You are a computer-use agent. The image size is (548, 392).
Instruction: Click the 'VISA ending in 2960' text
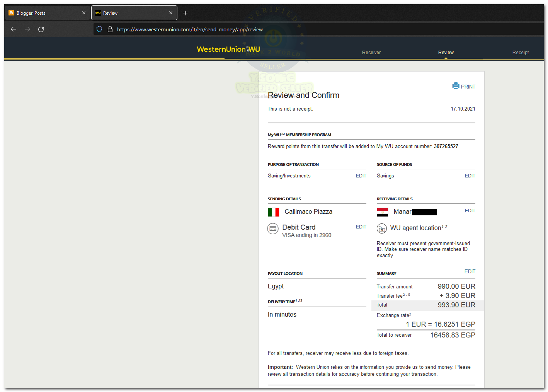click(x=306, y=235)
